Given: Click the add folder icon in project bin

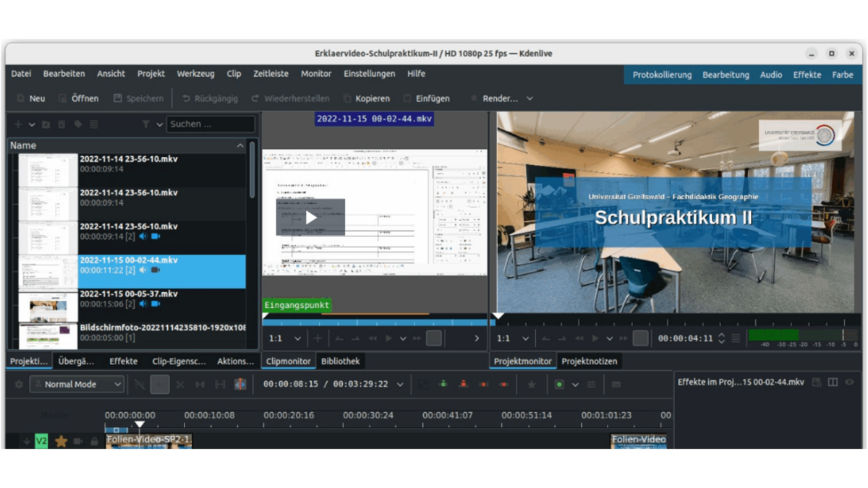Looking at the screenshot, I should (x=46, y=124).
